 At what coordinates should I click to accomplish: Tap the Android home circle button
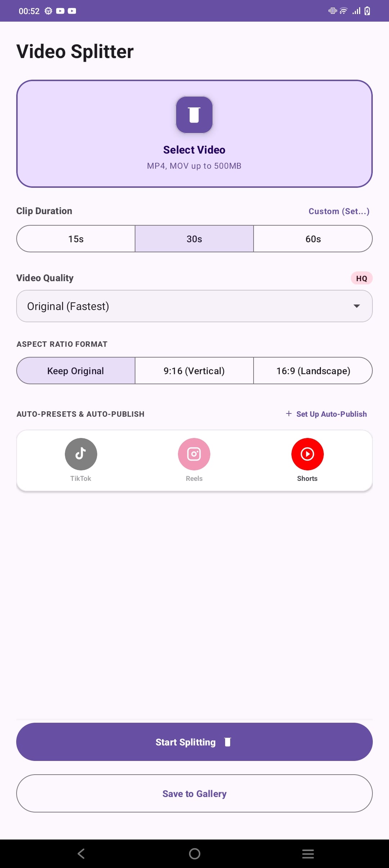(194, 854)
